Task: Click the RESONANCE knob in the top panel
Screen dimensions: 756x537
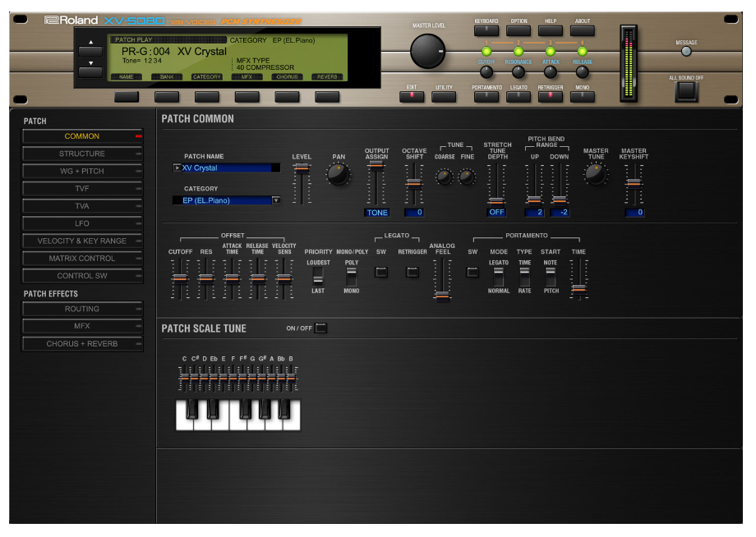Action: coord(519,72)
